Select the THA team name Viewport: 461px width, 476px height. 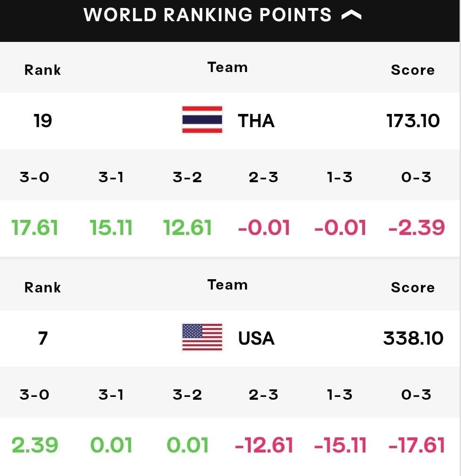pos(256,121)
